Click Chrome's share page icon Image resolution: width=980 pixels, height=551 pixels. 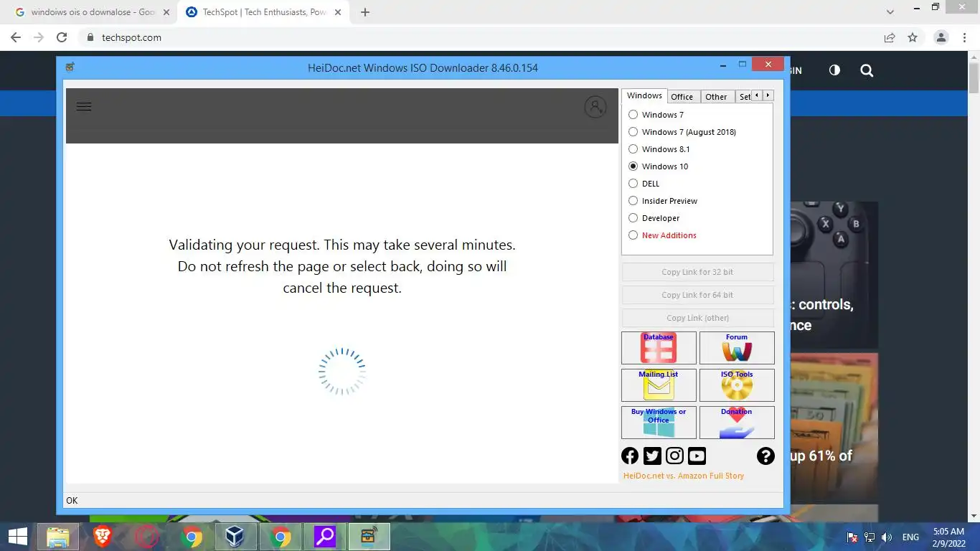click(x=890, y=37)
